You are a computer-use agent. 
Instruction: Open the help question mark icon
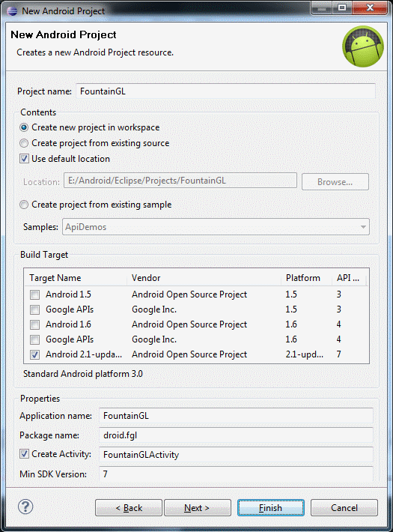(x=25, y=507)
